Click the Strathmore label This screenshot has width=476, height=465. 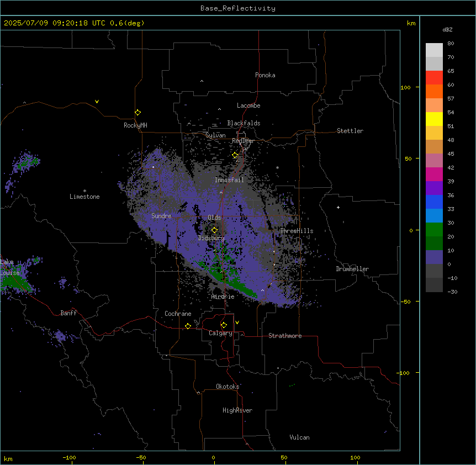coord(285,336)
